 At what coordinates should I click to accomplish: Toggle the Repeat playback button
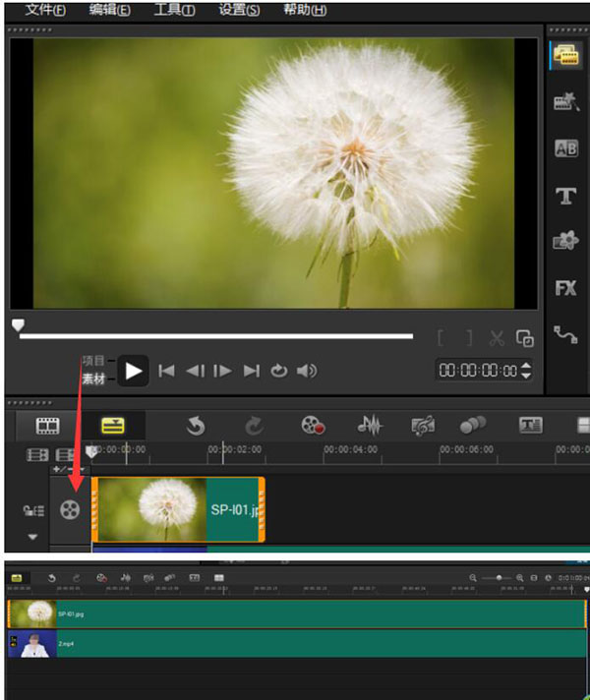click(x=279, y=371)
